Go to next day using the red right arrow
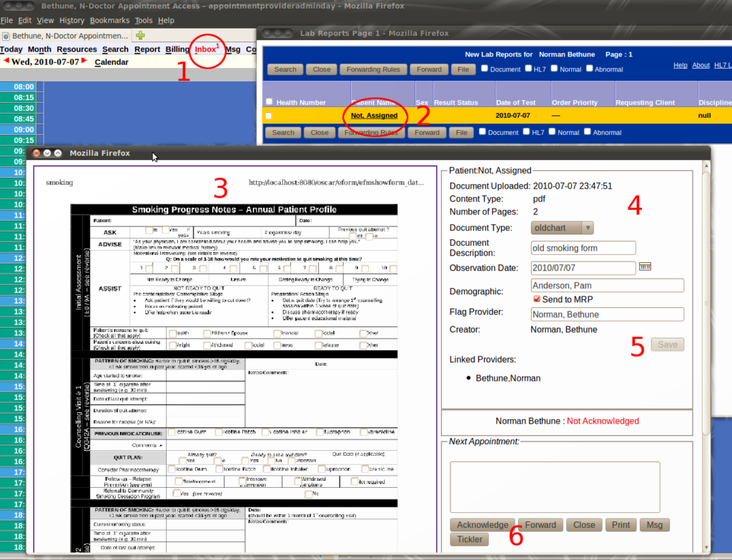This screenshot has height=560, width=732. (84, 61)
